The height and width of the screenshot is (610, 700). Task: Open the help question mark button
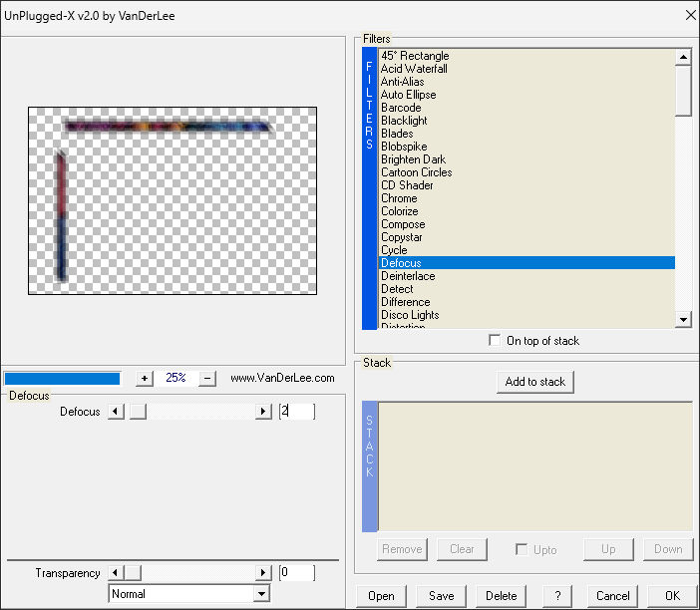click(557, 596)
